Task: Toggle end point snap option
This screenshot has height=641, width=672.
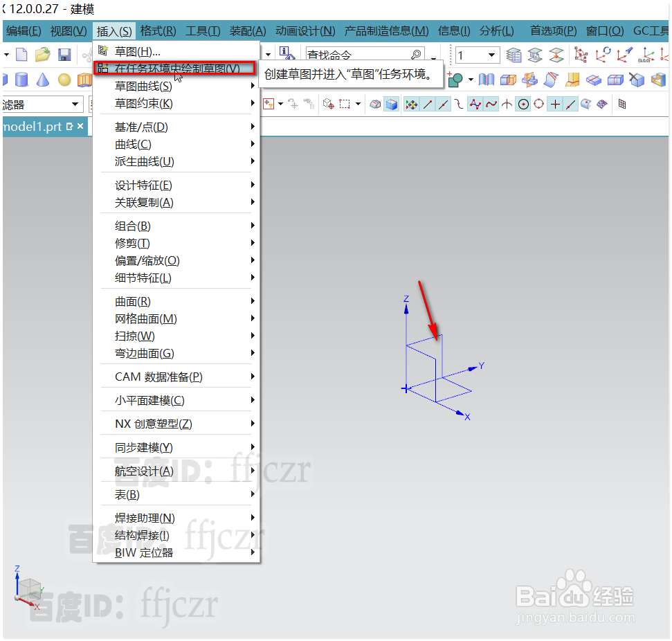Action: point(427,105)
